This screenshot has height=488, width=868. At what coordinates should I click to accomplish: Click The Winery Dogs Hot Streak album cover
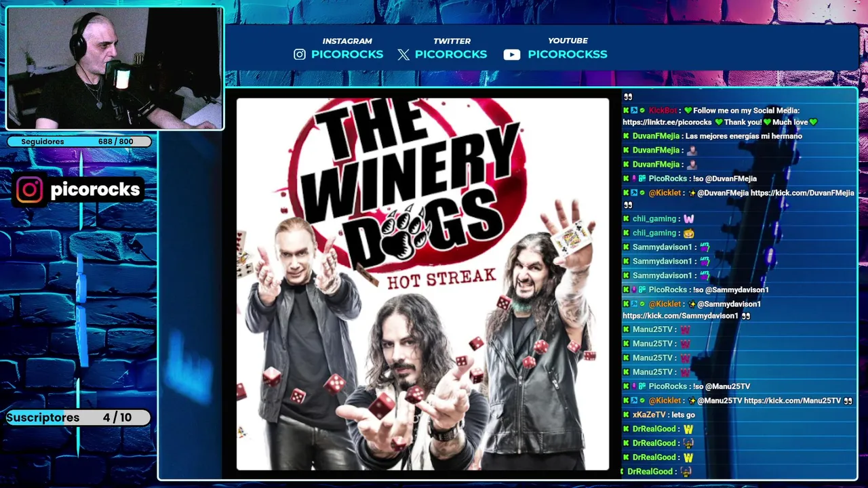click(x=422, y=284)
